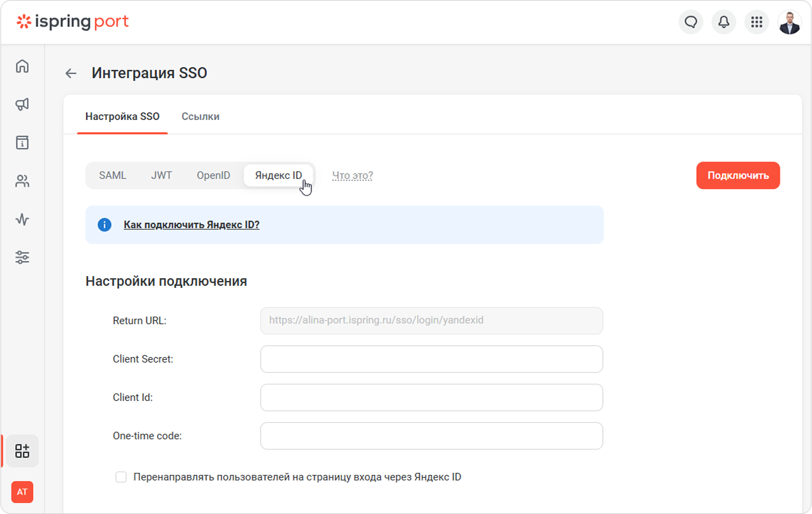Click the Client Secret: label

143,358
